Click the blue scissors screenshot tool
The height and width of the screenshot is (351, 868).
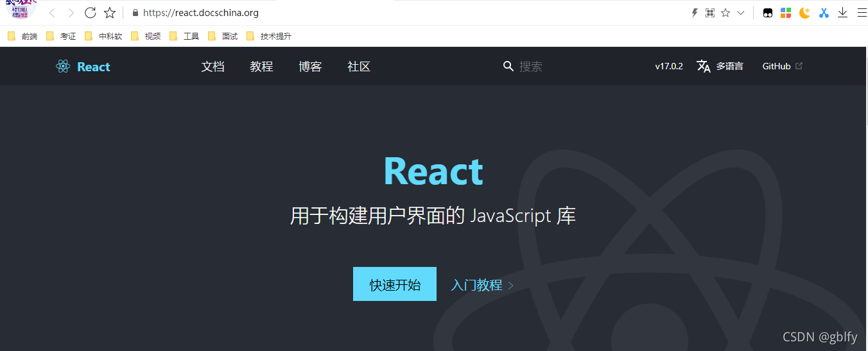[x=824, y=13]
